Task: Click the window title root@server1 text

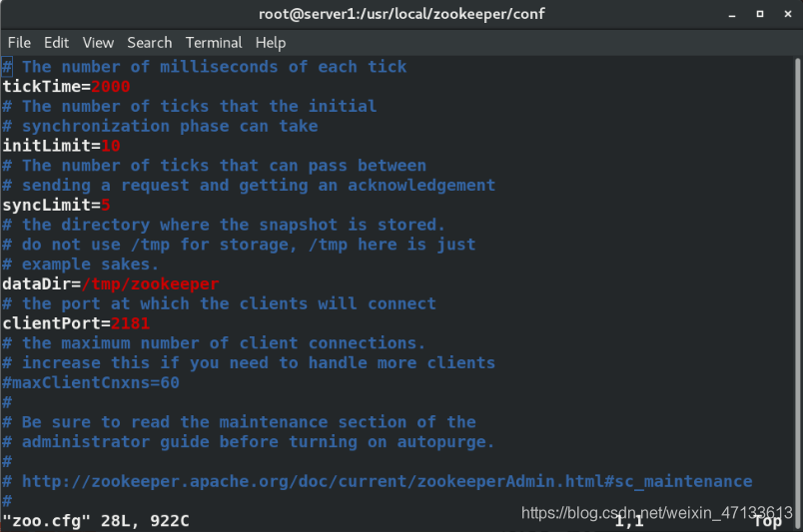Action: coord(401,14)
